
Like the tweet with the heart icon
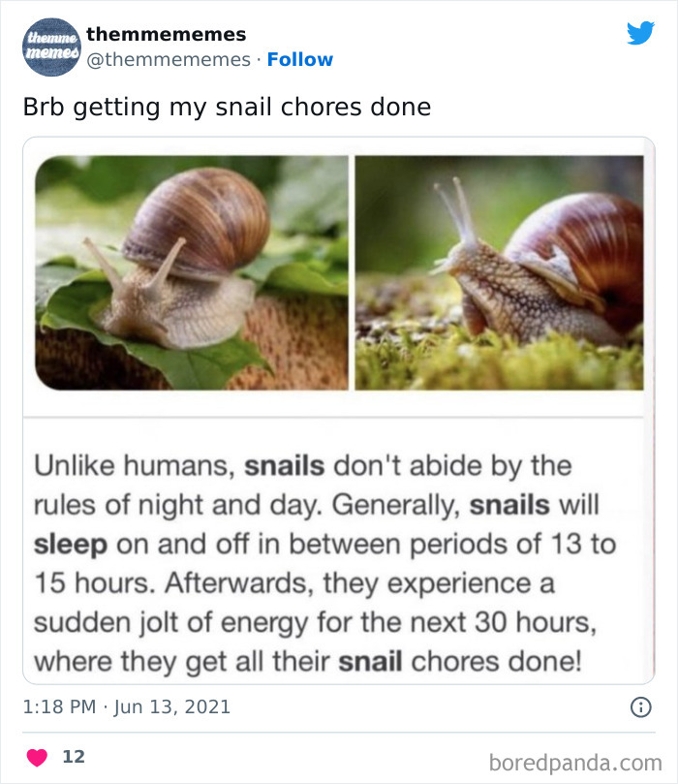point(36,757)
